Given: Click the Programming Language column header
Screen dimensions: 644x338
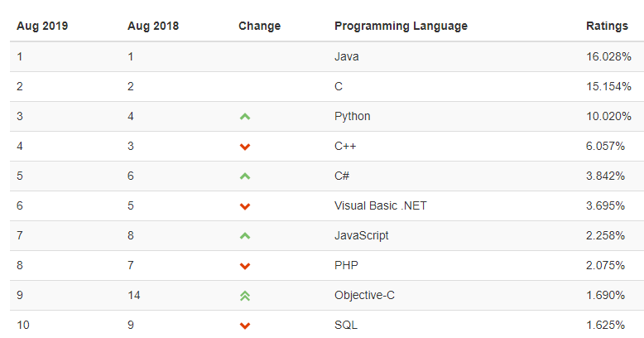Looking at the screenshot, I should click(x=401, y=26).
